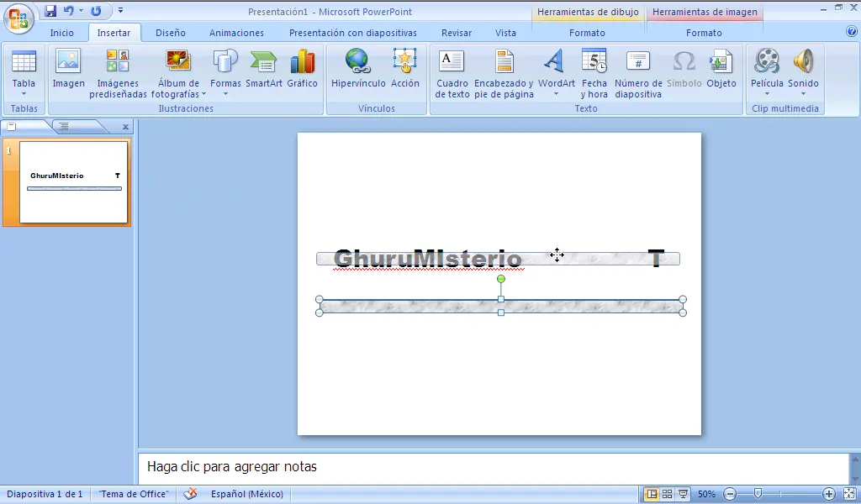Image resolution: width=861 pixels, height=504 pixels.
Task: Open Presentación con diapositivas tab
Action: 352,33
